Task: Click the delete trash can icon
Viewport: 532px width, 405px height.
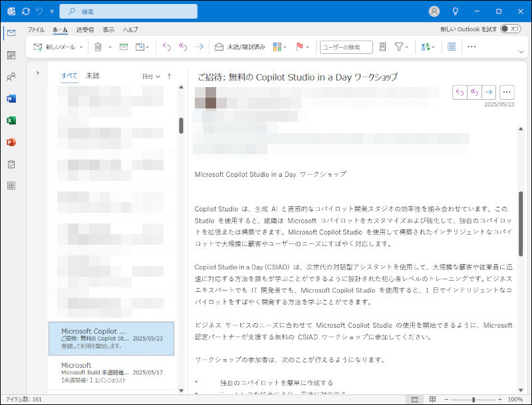Action: tap(98, 47)
